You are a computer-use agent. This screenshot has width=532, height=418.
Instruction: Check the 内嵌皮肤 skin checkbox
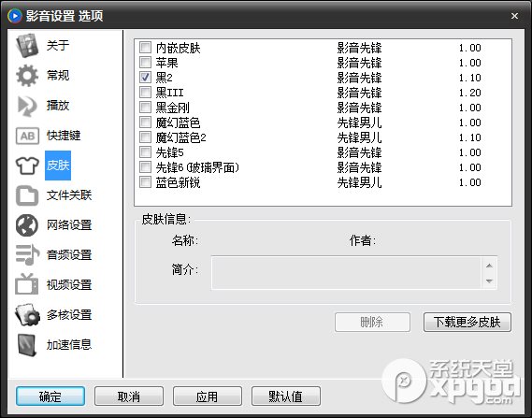click(x=145, y=48)
